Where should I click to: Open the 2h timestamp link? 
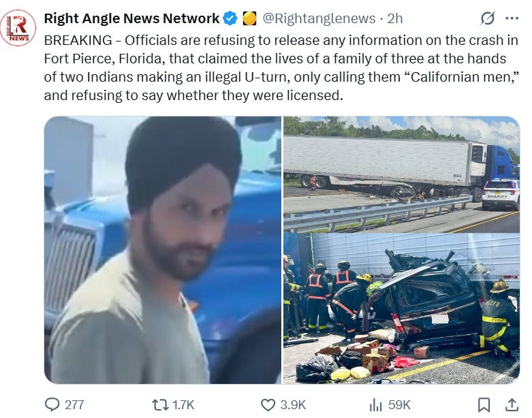coord(395,18)
